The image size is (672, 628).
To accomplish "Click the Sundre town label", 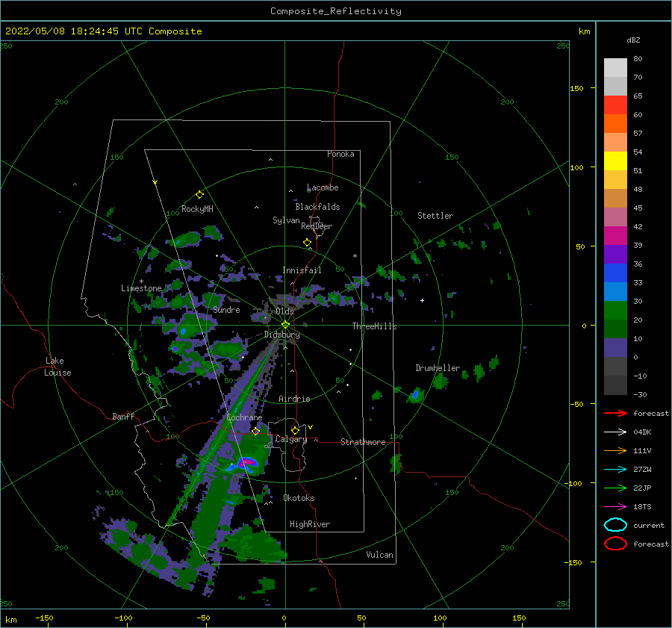I will [x=226, y=309].
